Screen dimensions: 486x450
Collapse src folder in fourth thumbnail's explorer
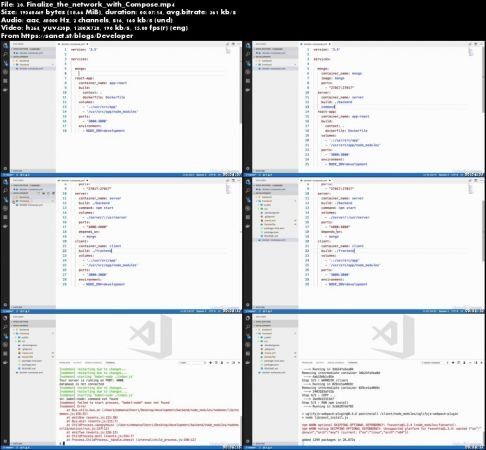click(266, 209)
